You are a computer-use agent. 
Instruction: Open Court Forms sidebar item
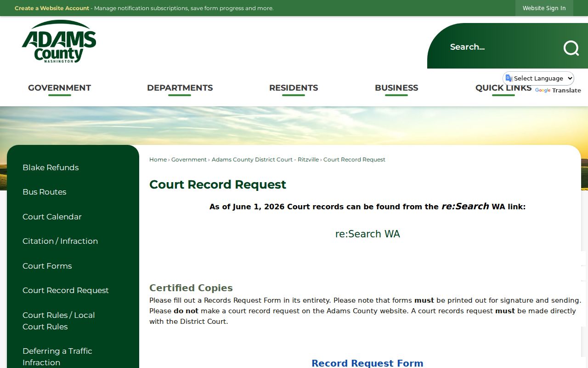point(47,266)
